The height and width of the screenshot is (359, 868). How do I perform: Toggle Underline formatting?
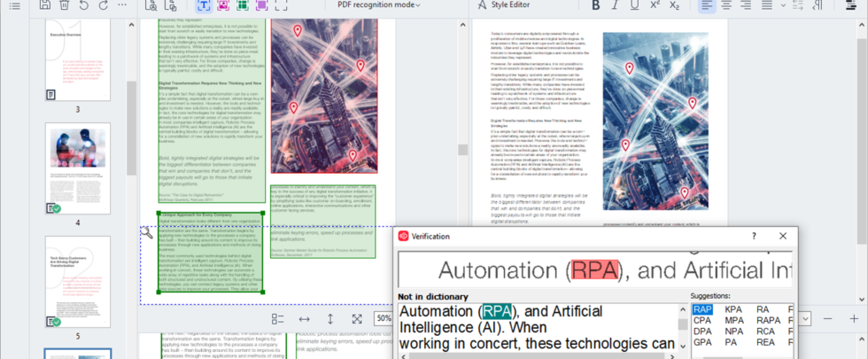click(634, 5)
